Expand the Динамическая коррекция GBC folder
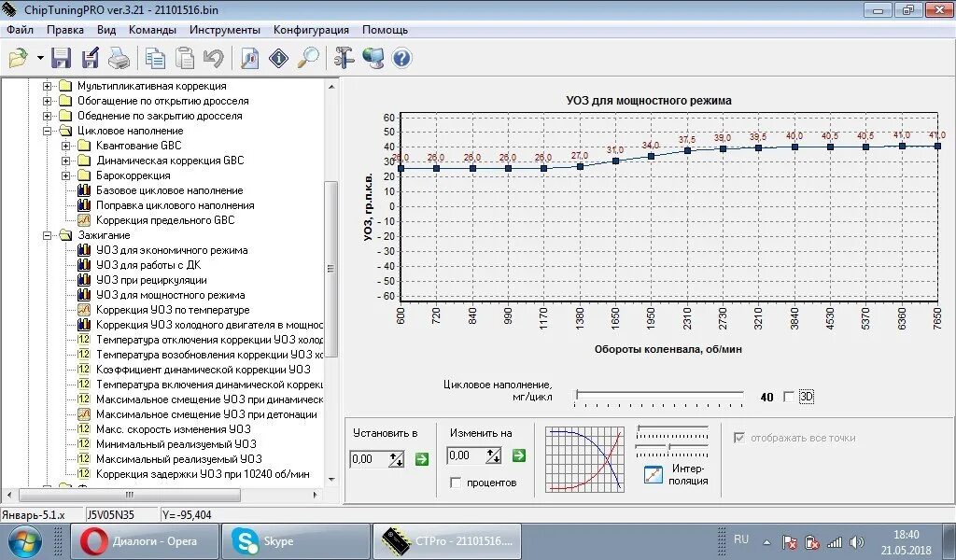The width and height of the screenshot is (956, 560). 66,161
